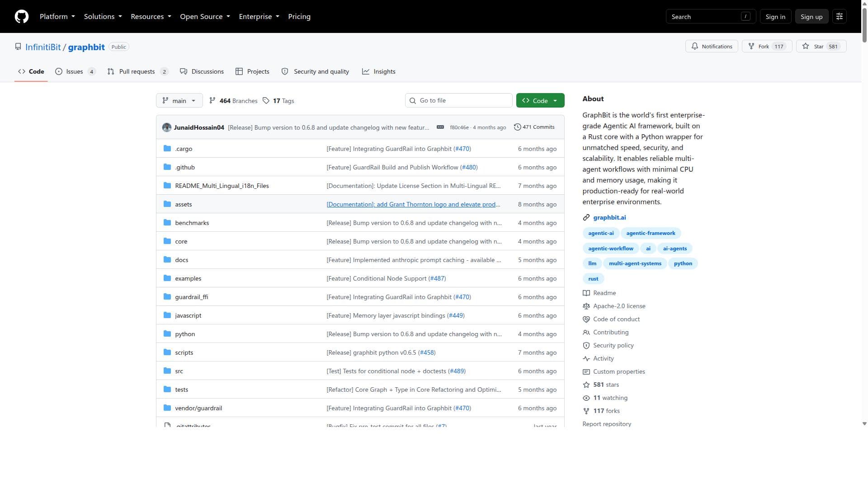
Task: Click the Notifications bell button
Action: [712, 47]
